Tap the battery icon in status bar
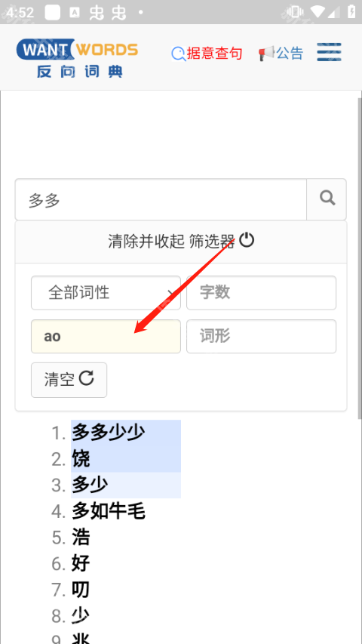This screenshot has width=362, height=644. point(351,11)
